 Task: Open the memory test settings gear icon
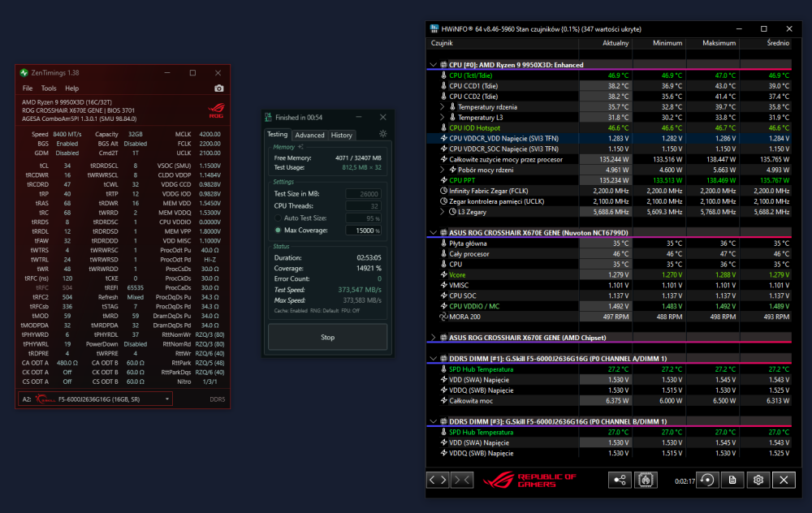pyautogui.click(x=382, y=134)
